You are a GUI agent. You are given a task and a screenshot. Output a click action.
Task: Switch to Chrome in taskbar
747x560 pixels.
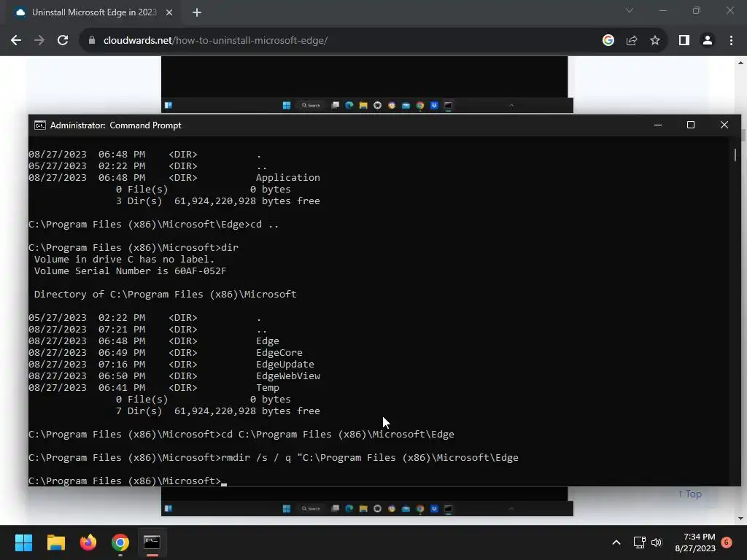(120, 542)
